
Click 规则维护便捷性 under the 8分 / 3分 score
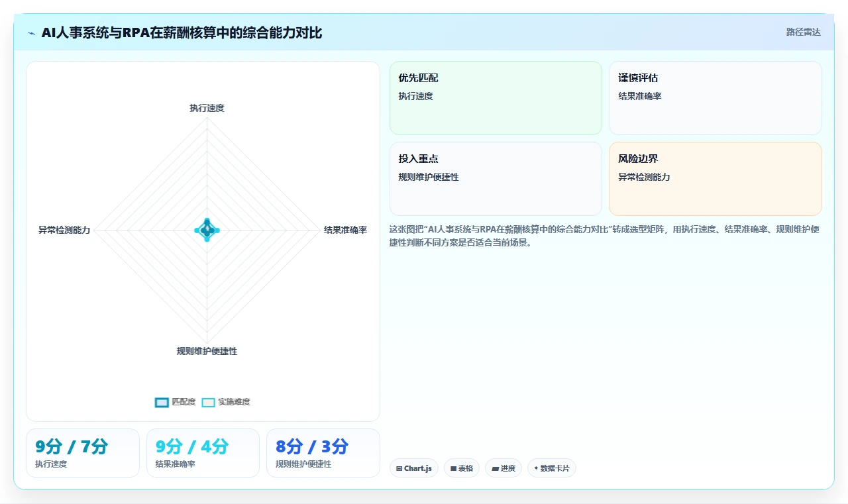point(303,464)
